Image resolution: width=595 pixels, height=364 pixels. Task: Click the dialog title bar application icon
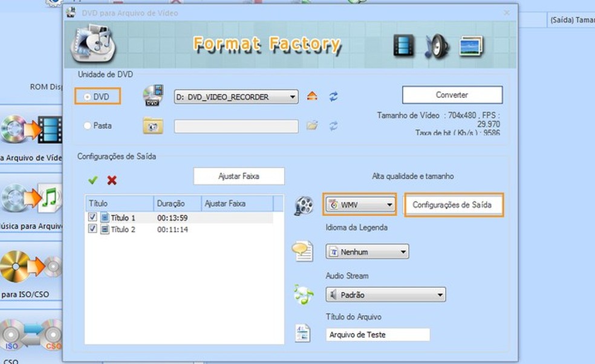(71, 13)
